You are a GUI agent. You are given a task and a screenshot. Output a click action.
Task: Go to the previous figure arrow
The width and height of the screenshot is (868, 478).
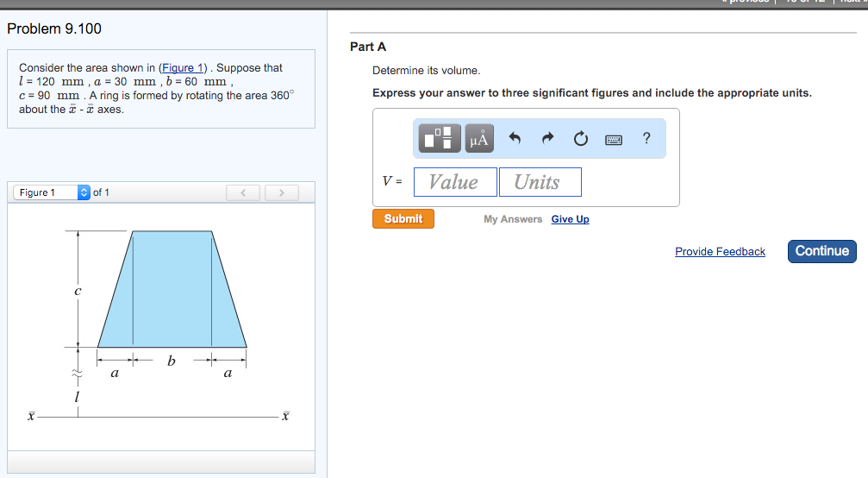243,192
